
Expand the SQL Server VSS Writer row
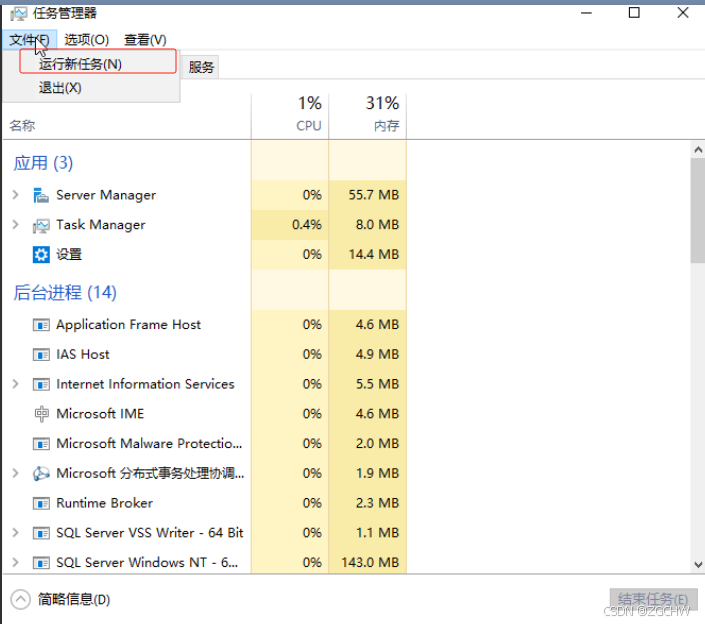[15, 533]
